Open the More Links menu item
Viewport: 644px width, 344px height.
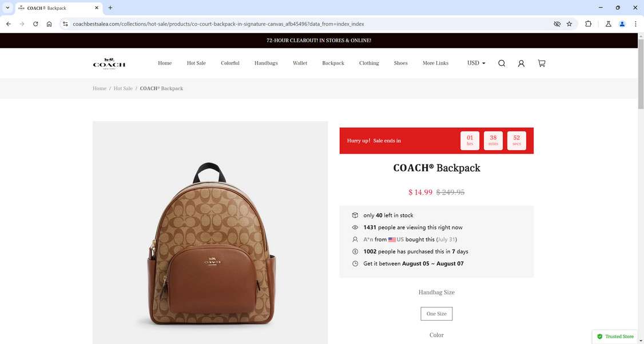[x=435, y=63]
